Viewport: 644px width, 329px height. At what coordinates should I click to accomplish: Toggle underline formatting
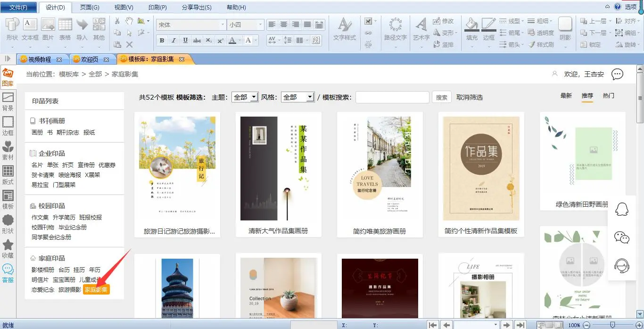click(185, 41)
